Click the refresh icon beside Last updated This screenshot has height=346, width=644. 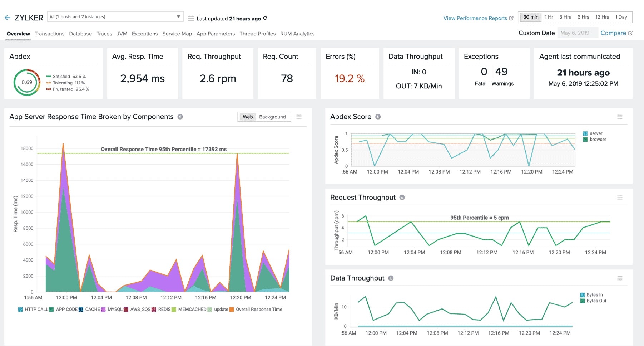265,18
